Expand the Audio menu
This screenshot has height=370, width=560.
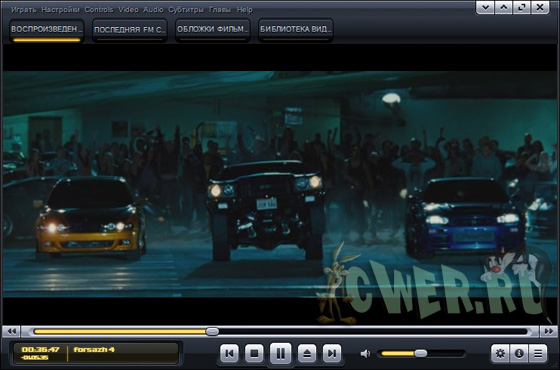click(153, 10)
